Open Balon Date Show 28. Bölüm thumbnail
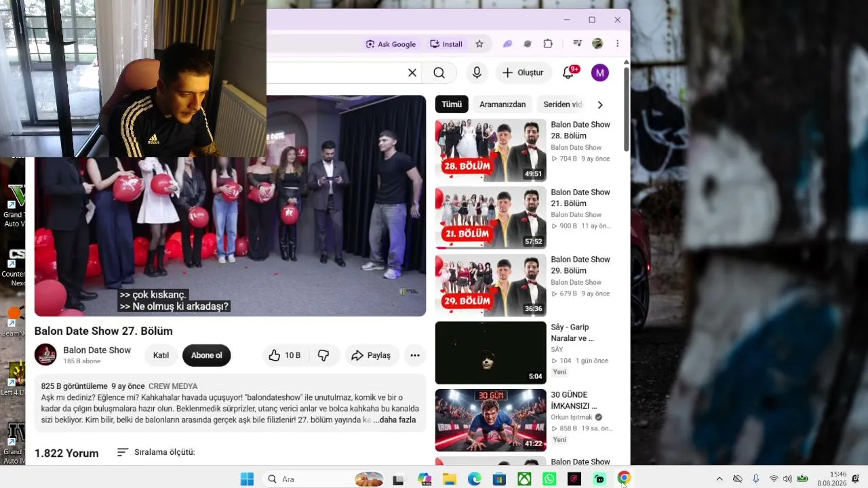 pos(490,150)
